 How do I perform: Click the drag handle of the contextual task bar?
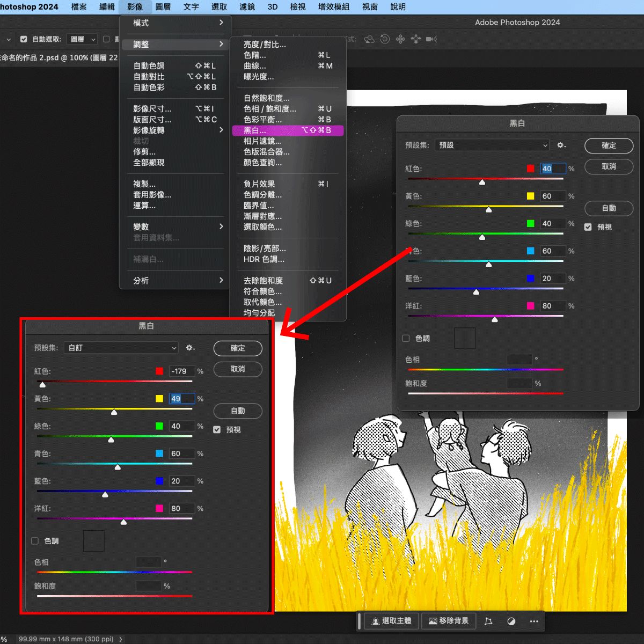360,621
